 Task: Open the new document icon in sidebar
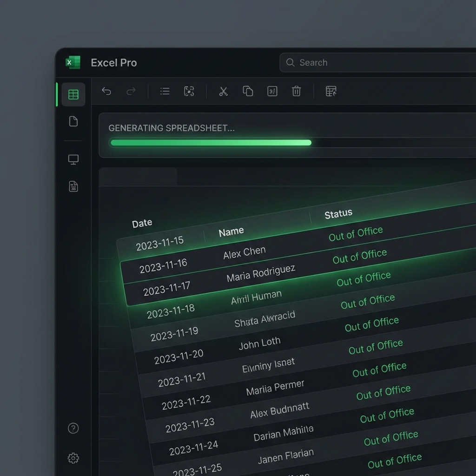[73, 121]
